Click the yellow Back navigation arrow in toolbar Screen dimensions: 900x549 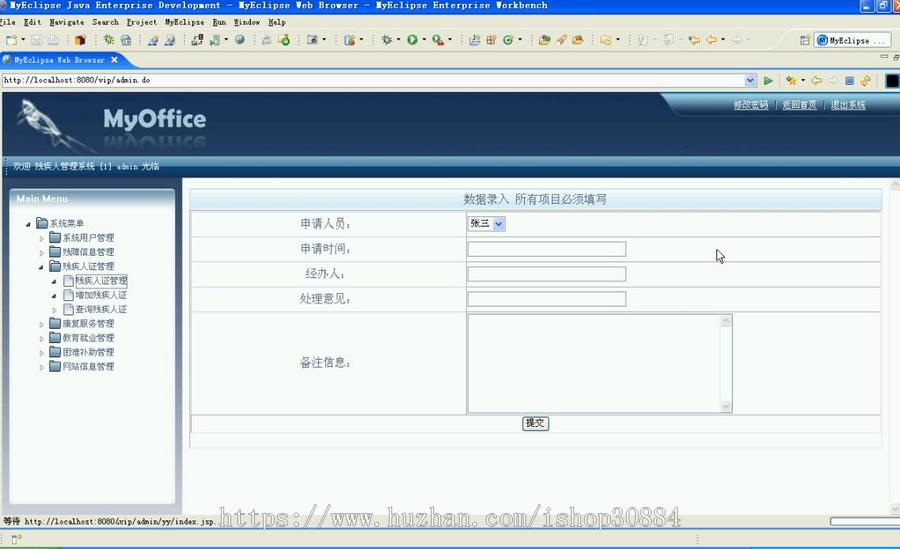712,40
